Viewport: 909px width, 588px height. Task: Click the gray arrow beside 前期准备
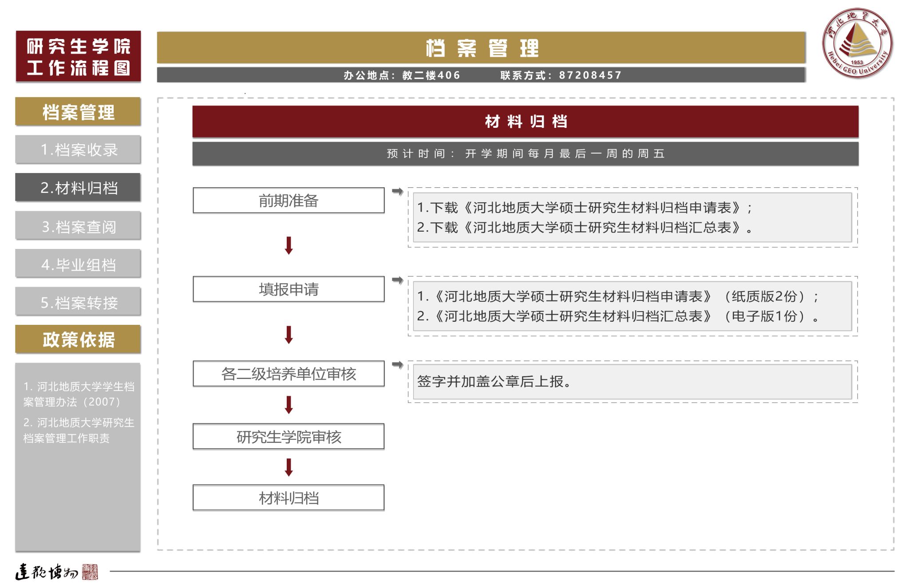pos(398,191)
